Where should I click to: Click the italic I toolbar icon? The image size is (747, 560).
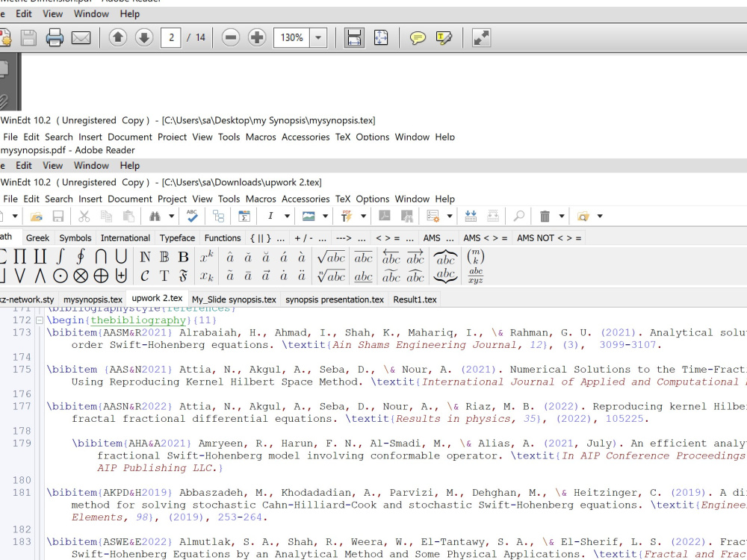(270, 216)
